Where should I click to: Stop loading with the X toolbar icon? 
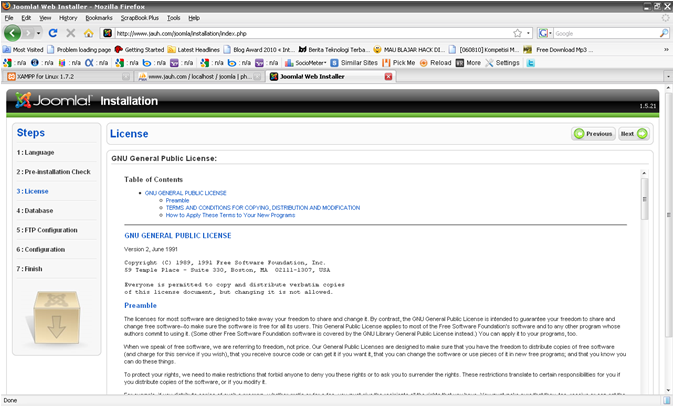tap(71, 33)
